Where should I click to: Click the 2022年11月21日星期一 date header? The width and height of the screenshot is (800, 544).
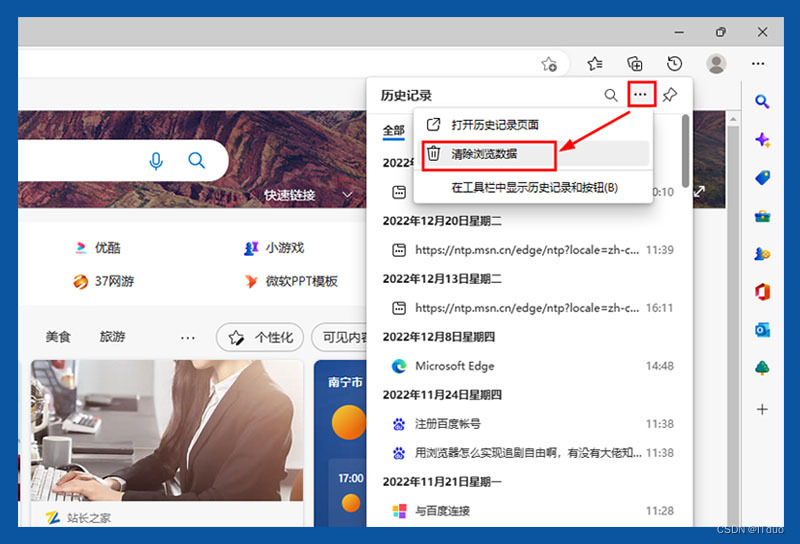click(442, 482)
